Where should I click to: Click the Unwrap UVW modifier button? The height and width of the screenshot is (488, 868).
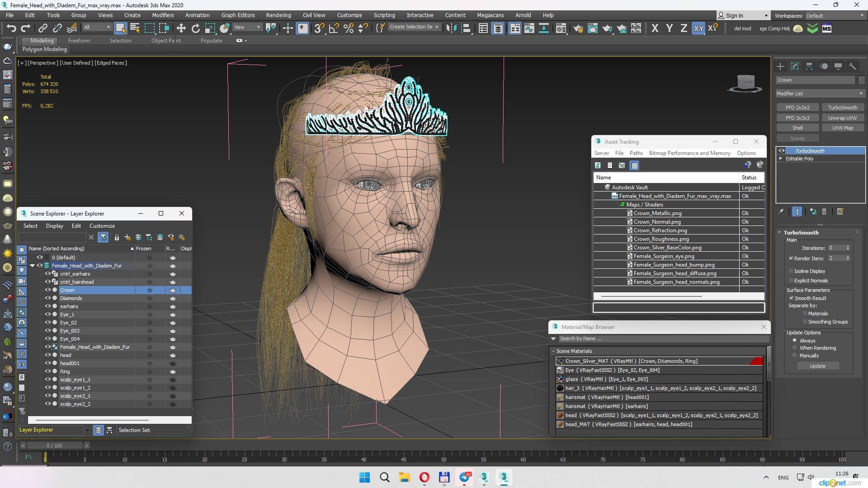pyautogui.click(x=843, y=118)
